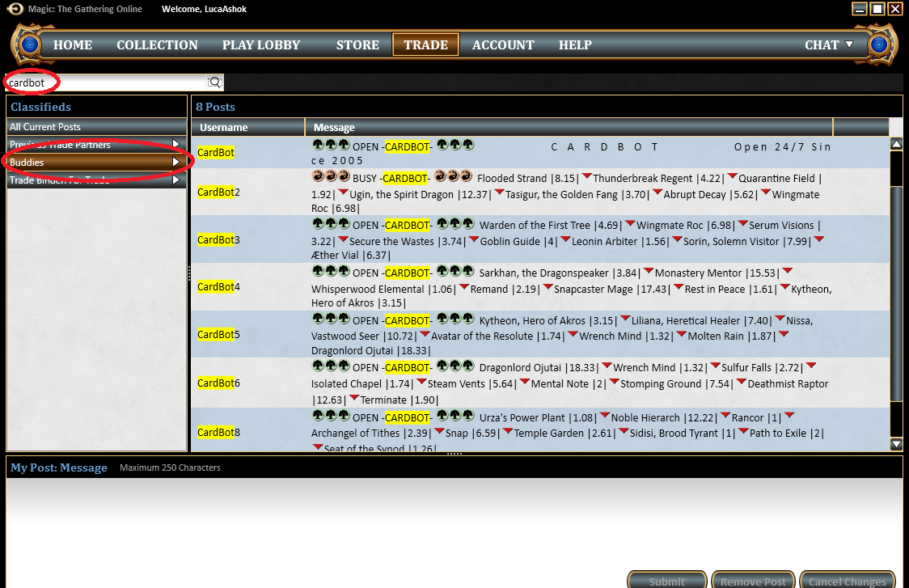This screenshot has height=588, width=909.
Task: Click the red arrow before Wingmate Roc in CardBot3 post
Action: [x=629, y=224]
